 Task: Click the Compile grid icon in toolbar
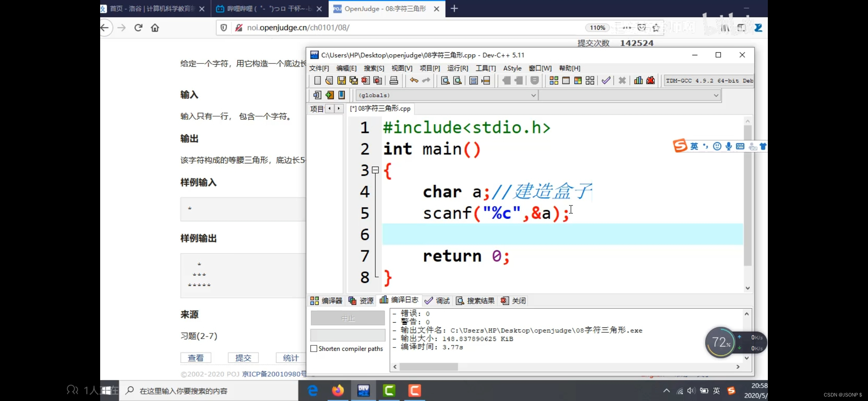[x=553, y=81]
